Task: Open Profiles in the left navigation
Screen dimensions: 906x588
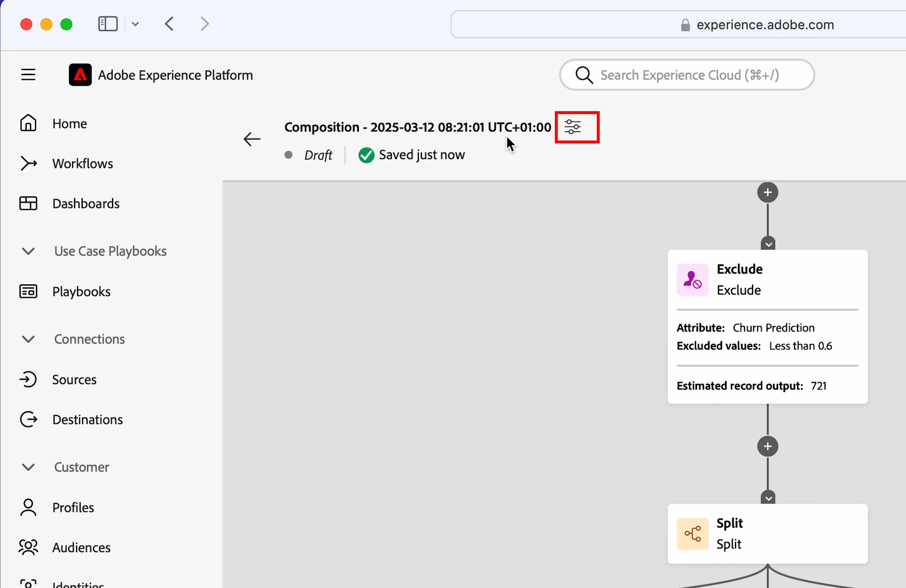Action: click(73, 507)
